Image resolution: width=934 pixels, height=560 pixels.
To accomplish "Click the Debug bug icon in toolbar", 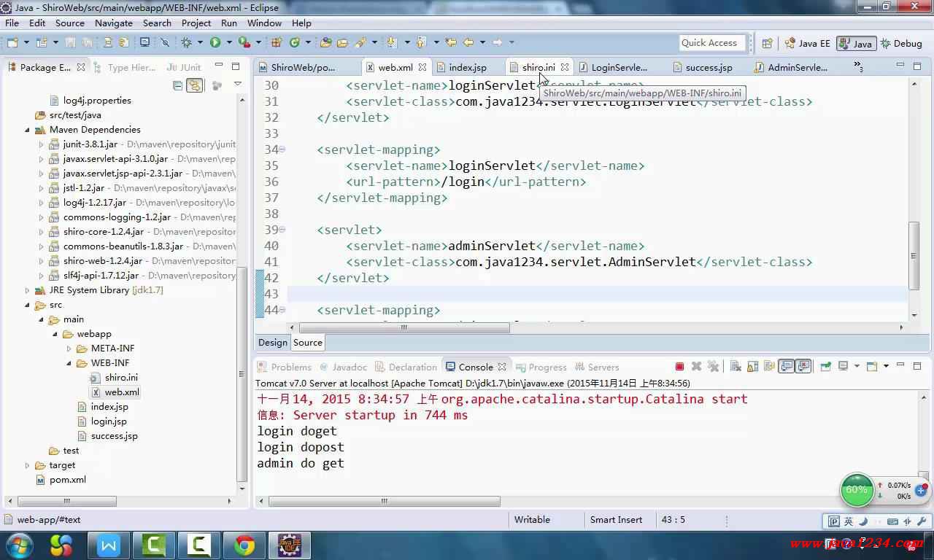I will coord(186,42).
